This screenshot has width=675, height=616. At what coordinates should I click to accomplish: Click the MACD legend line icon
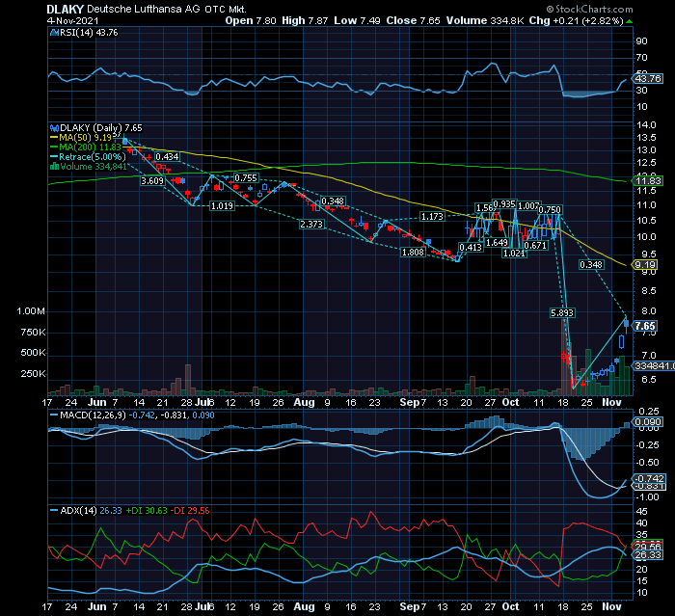54,415
